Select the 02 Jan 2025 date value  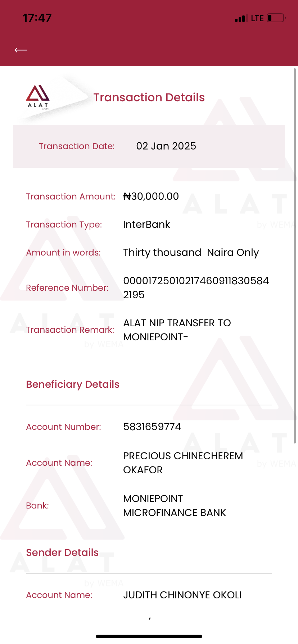tap(166, 146)
